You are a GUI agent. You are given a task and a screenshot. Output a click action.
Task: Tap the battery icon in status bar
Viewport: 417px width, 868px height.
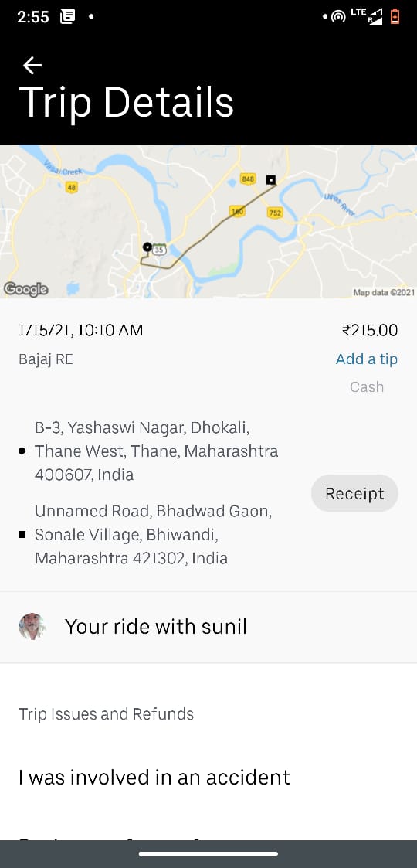point(395,16)
